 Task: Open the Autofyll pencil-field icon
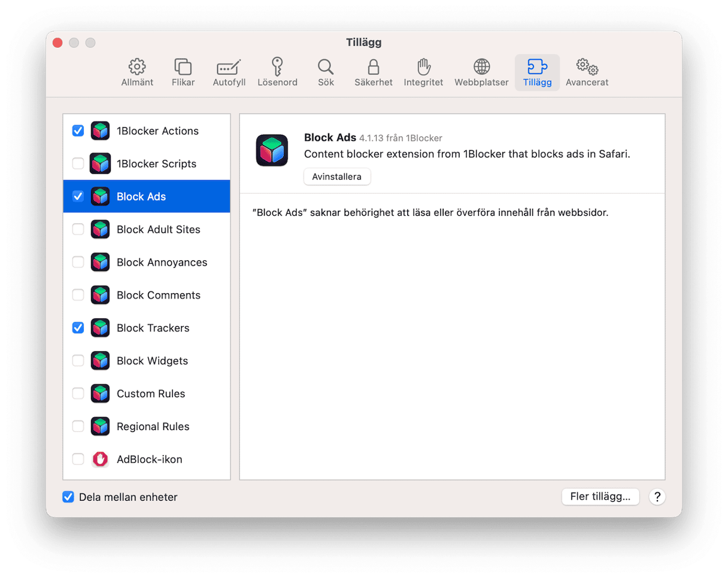tap(229, 66)
